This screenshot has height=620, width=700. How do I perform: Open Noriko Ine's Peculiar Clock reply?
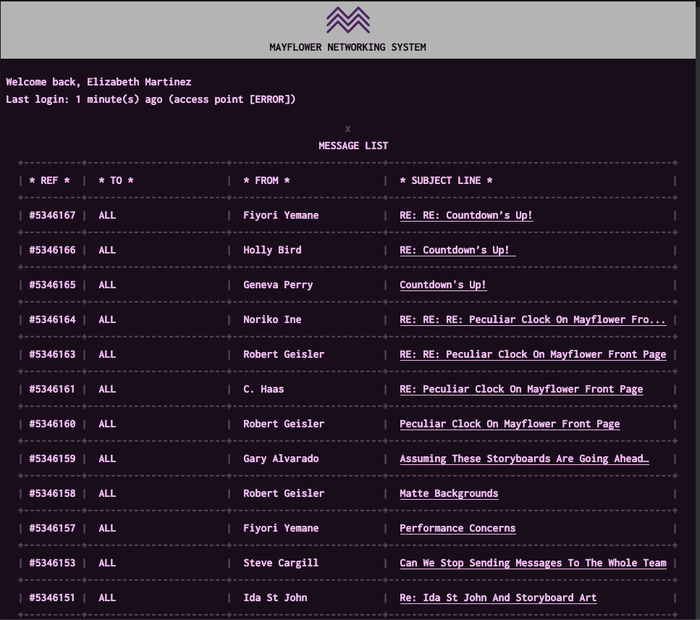pyautogui.click(x=532, y=320)
